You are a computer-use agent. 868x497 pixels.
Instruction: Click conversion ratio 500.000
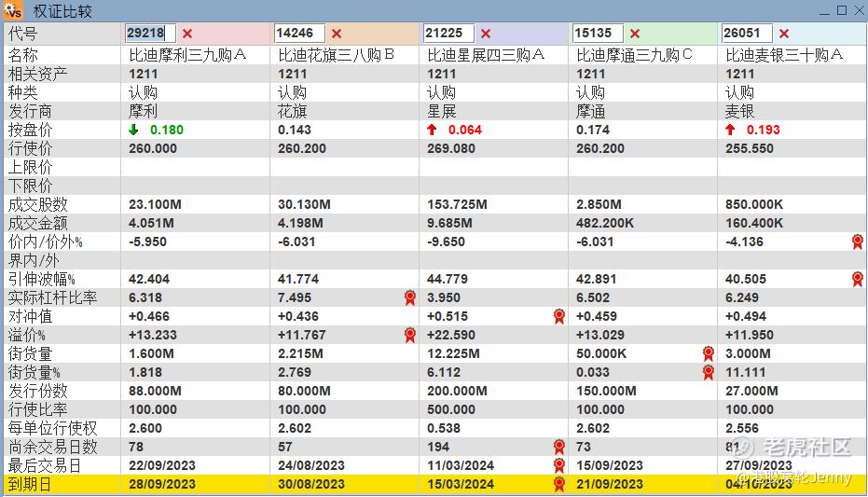coord(451,409)
